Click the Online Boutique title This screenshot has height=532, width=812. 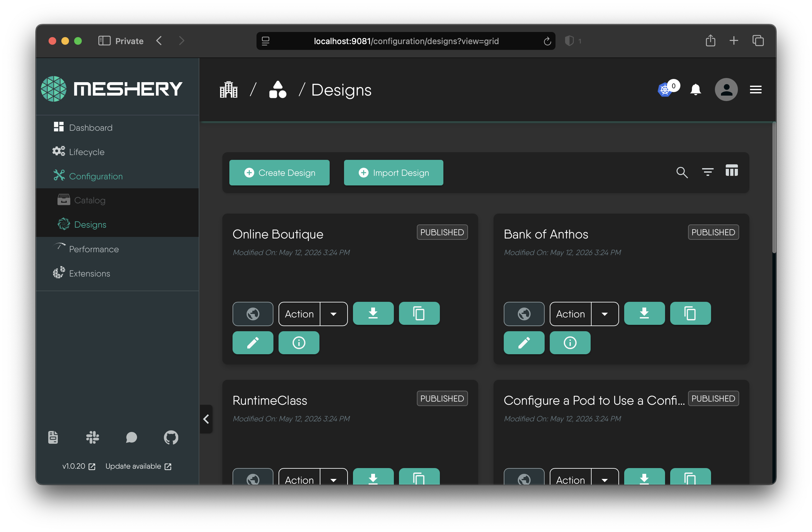pyautogui.click(x=278, y=234)
